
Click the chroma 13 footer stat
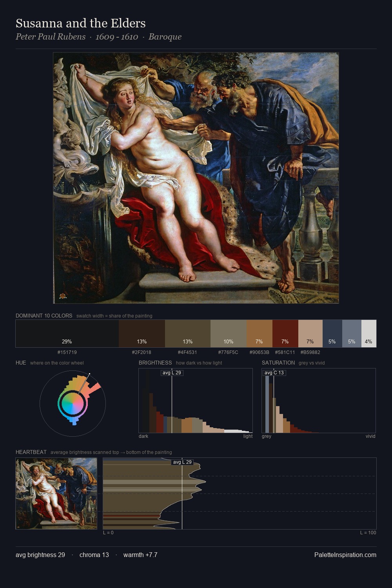[x=94, y=555]
